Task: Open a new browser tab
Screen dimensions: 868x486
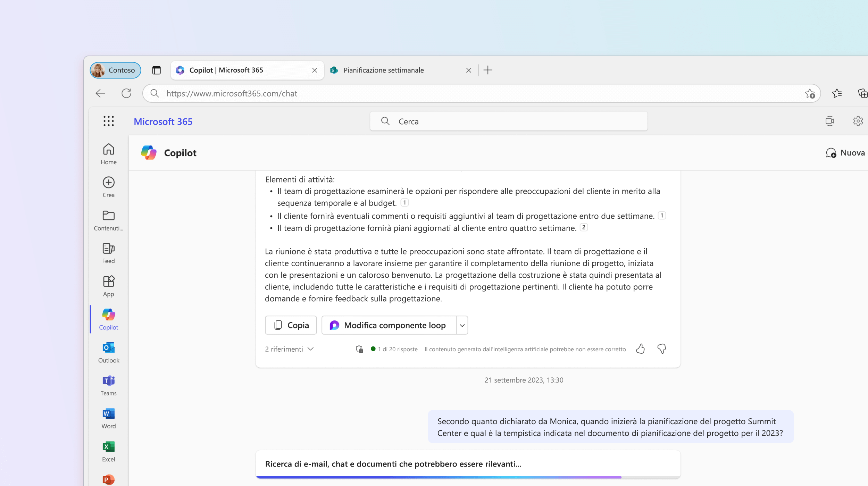Action: click(x=488, y=70)
